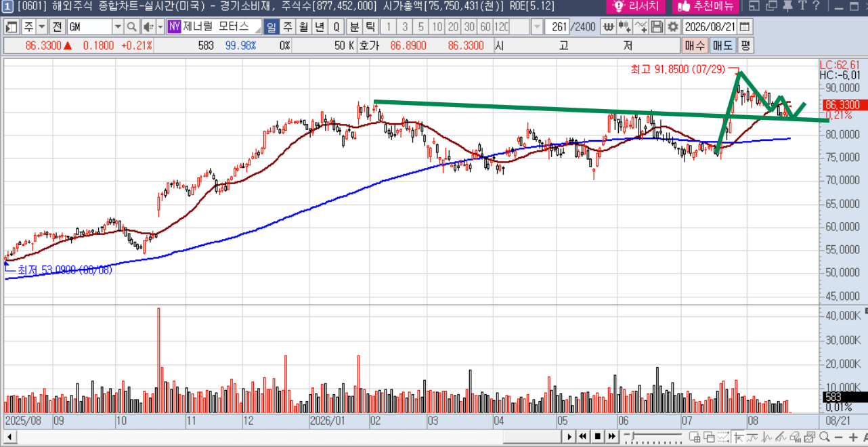The image size is (868, 447).
Task: Open the 리서치 research button
Action: click(635, 7)
